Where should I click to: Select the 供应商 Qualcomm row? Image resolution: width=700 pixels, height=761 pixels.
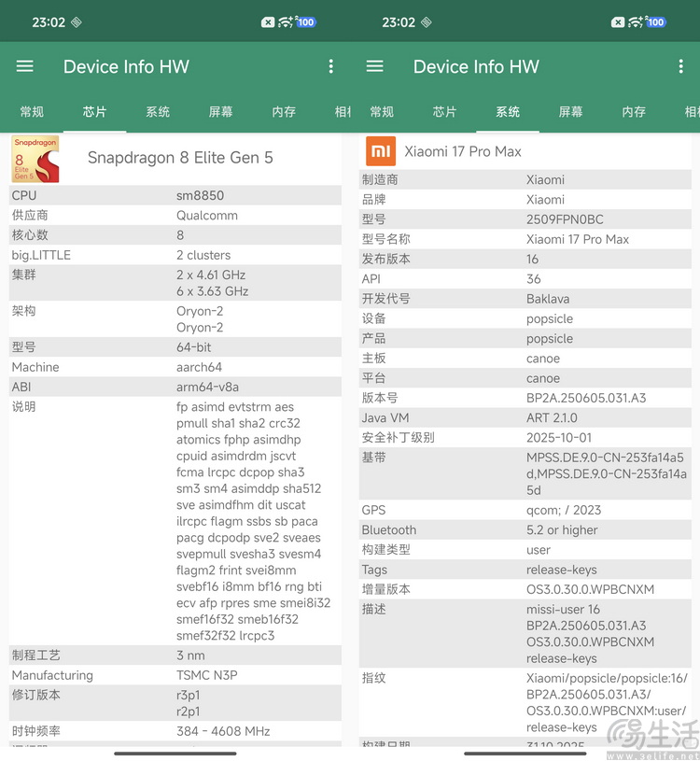[175, 216]
